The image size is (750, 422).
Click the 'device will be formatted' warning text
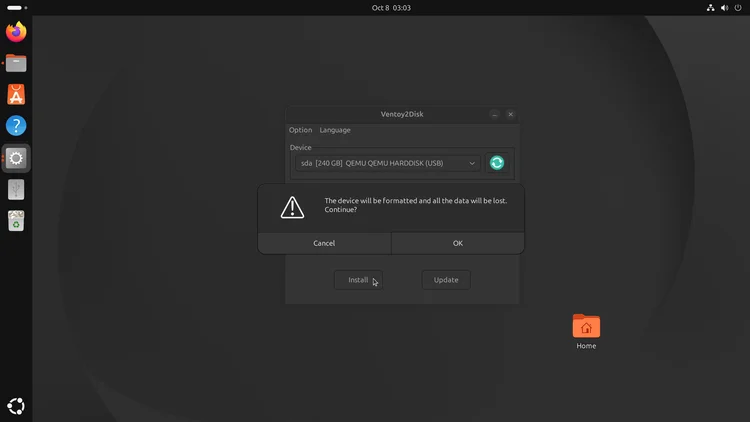pos(416,205)
